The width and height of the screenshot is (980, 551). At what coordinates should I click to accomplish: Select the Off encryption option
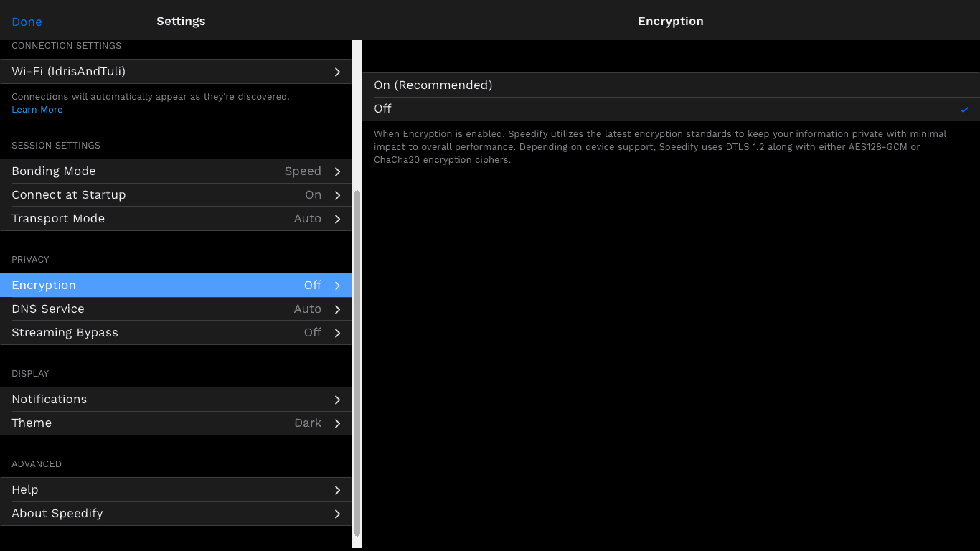click(x=671, y=109)
